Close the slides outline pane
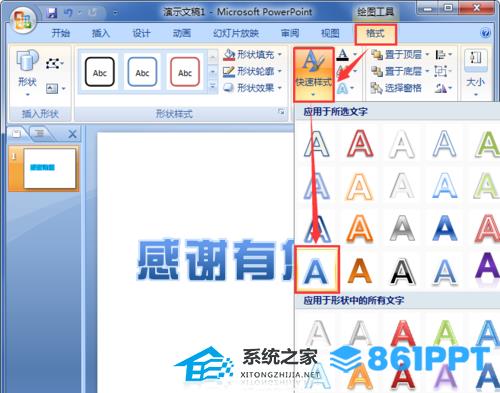Image resolution: width=500 pixels, height=393 pixels. coord(72,134)
